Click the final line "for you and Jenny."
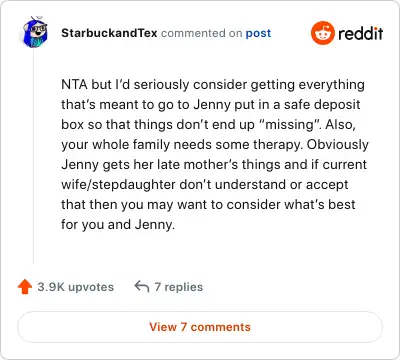 click(118, 225)
